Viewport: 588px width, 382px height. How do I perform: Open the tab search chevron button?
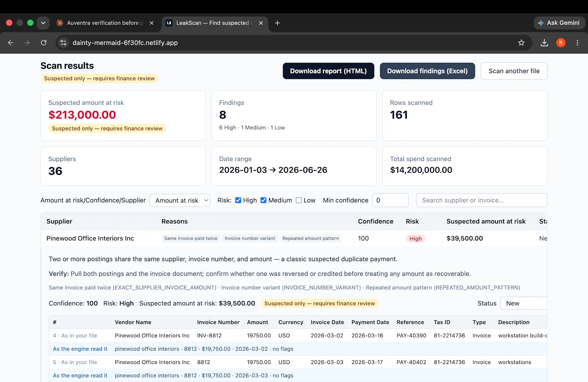pos(43,23)
